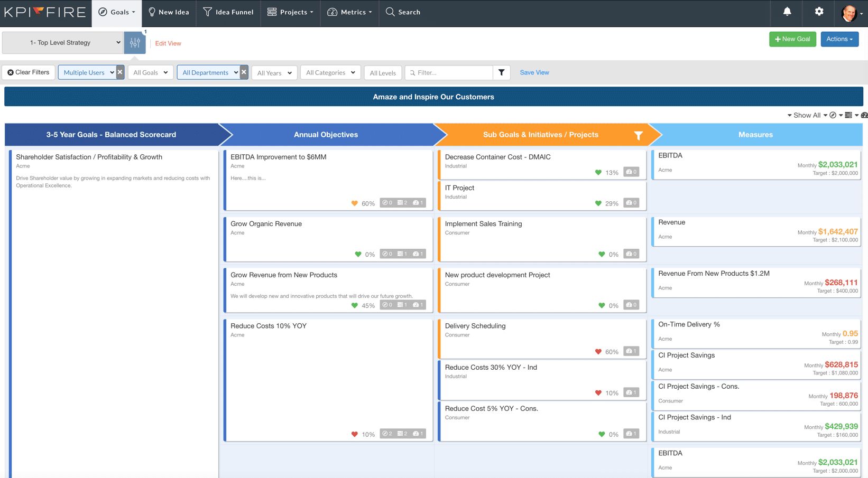
Task: Click the KPI Fire logo
Action: 45,12
